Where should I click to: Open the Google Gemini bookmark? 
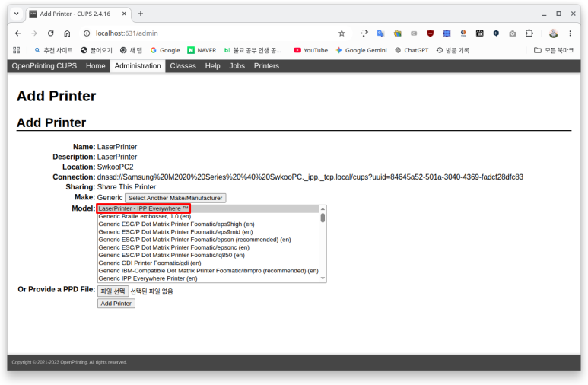coord(361,50)
